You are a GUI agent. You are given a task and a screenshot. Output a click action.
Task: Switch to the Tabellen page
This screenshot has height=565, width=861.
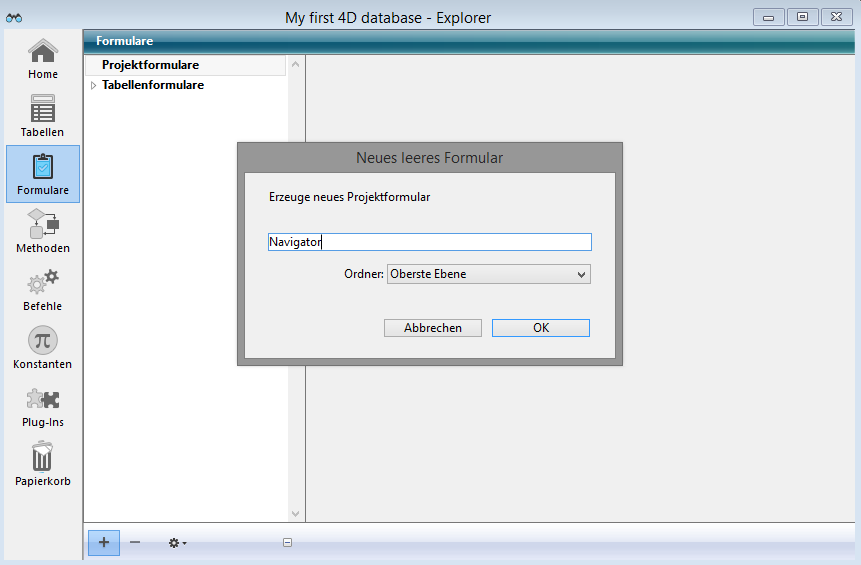pos(43,116)
